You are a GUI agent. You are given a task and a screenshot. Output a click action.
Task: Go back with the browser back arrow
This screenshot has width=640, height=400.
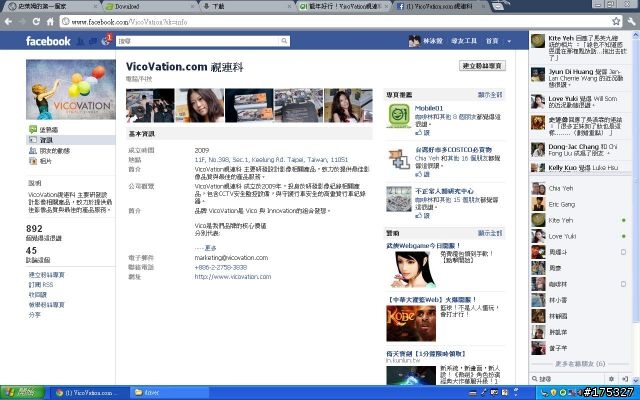tap(9, 21)
